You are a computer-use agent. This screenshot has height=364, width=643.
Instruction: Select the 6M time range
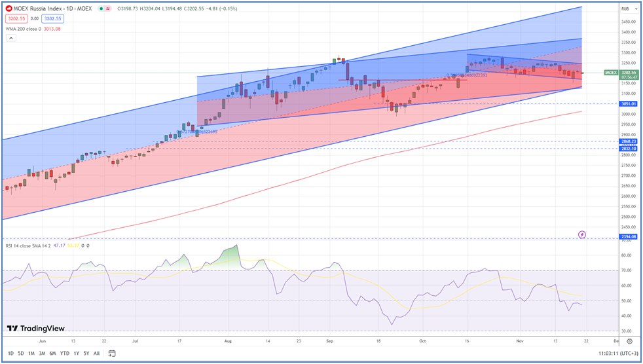[x=52, y=354]
